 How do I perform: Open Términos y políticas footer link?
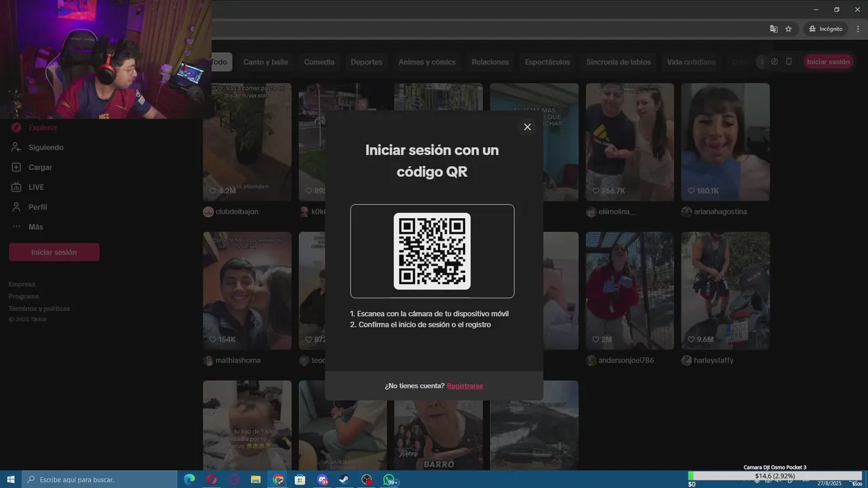click(39, 308)
